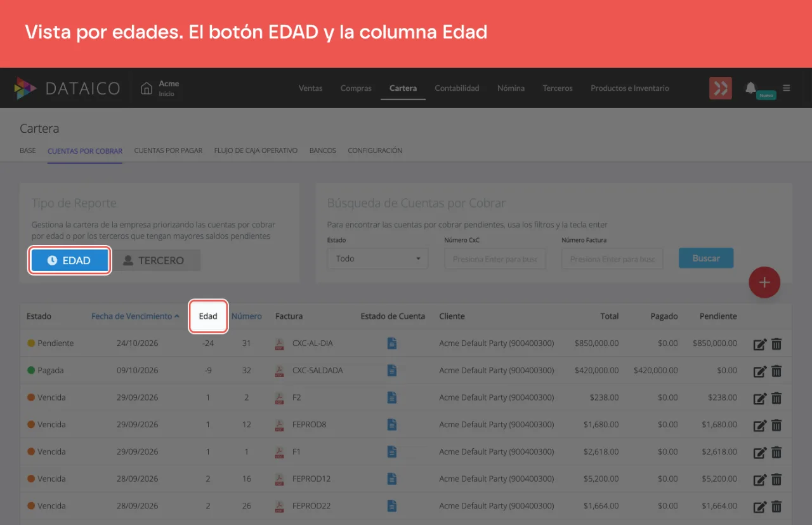Expand the Estado dropdown showing Todo
The height and width of the screenshot is (525, 812).
point(377,258)
